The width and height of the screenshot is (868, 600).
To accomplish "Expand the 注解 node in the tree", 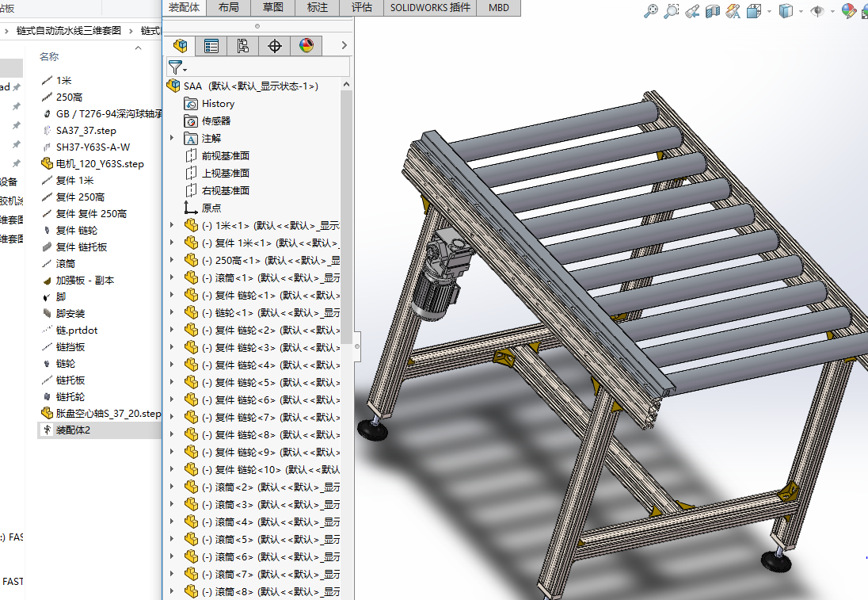I will coord(172,138).
